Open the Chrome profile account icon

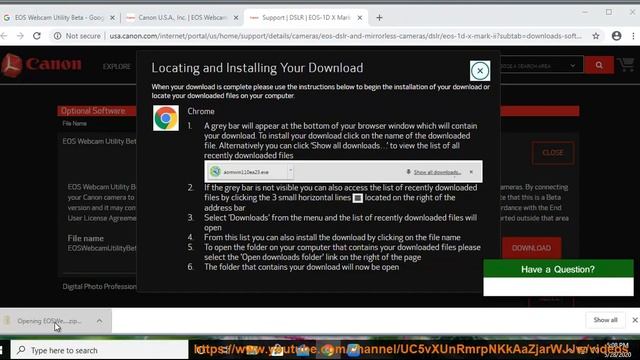tap(616, 36)
